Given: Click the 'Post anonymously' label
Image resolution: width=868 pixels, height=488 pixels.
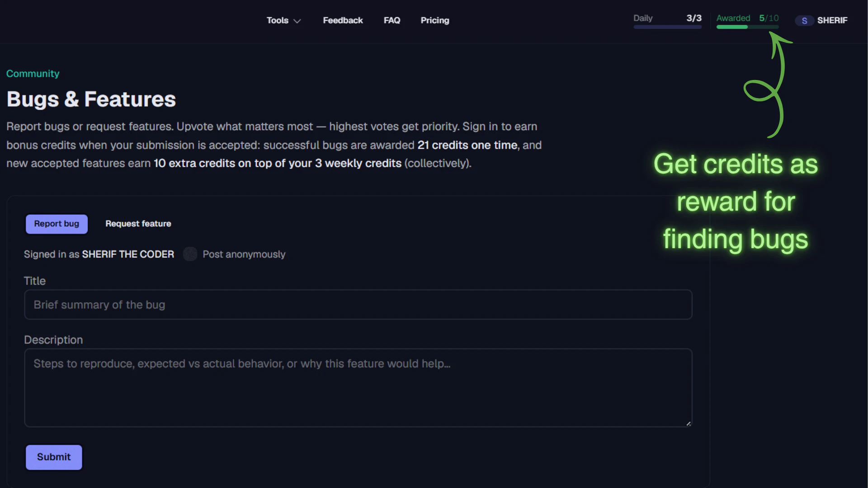Looking at the screenshot, I should [244, 254].
